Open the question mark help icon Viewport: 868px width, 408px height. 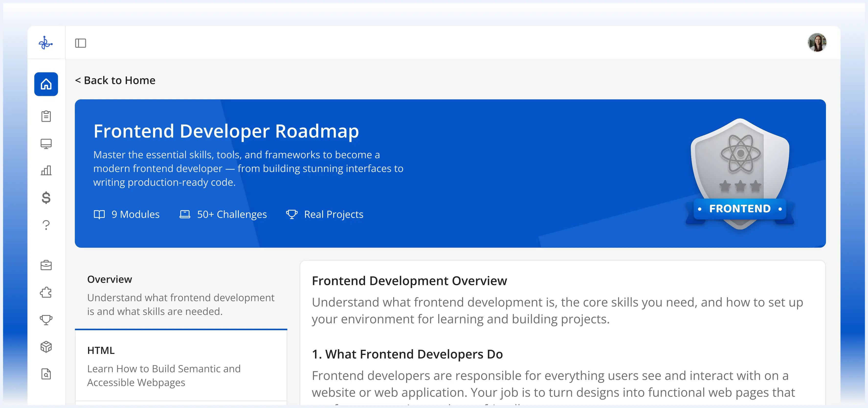[x=46, y=225]
